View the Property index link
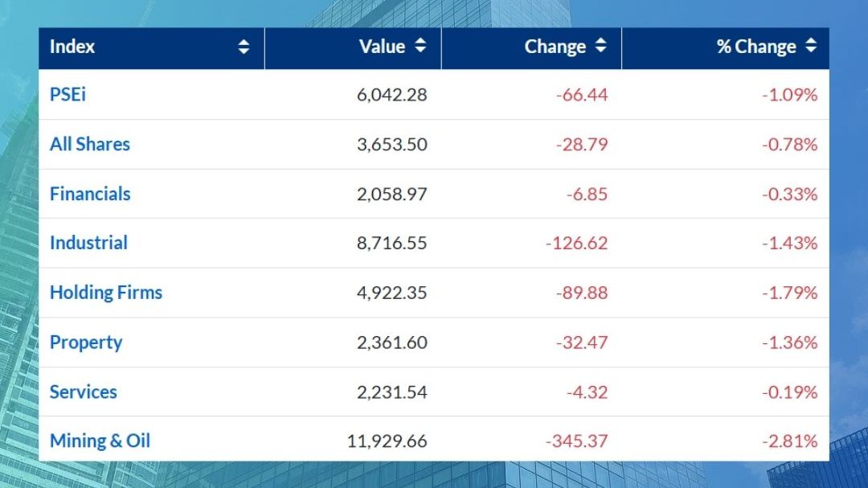The image size is (868, 488). pos(86,342)
